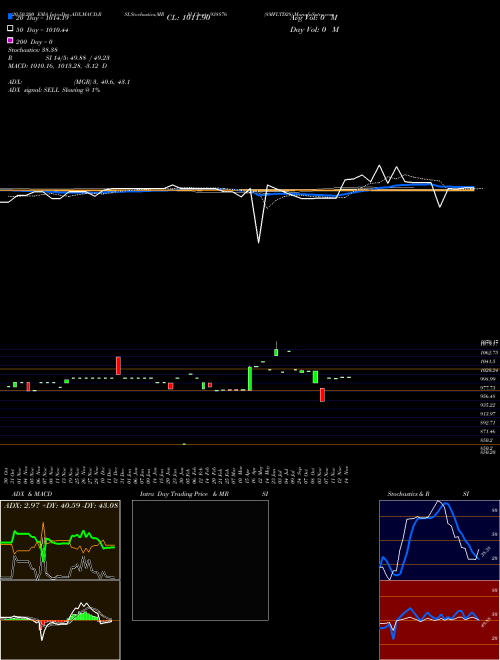Viewport: 500px width, 660px height.
Task: Click the 'Stochastics & RSI' panel title
Action: coord(428,494)
